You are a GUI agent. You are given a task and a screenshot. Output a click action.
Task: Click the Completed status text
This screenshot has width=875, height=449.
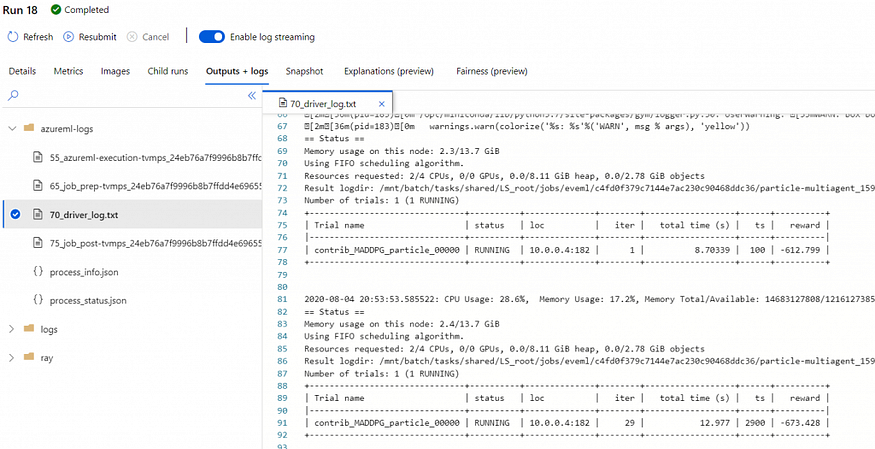pyautogui.click(x=86, y=10)
